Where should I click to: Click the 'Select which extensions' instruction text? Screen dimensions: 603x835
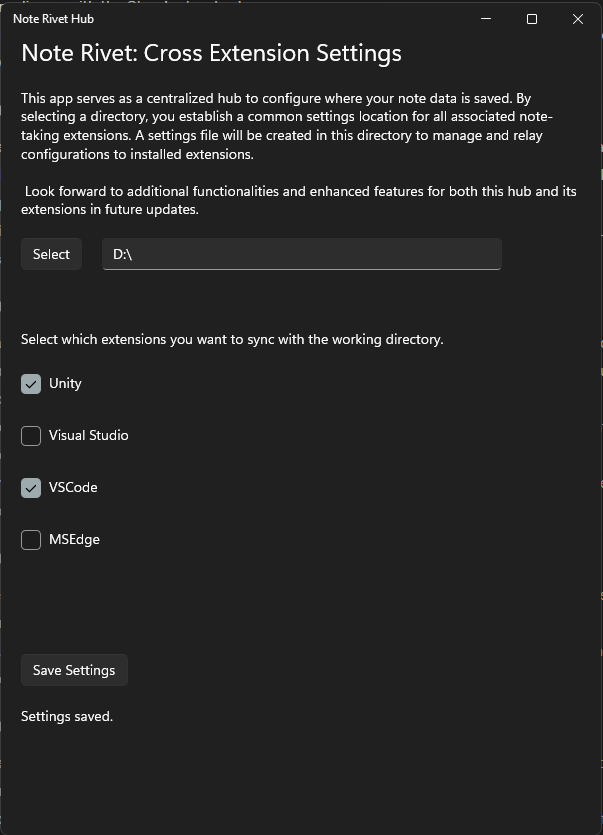click(x=232, y=339)
